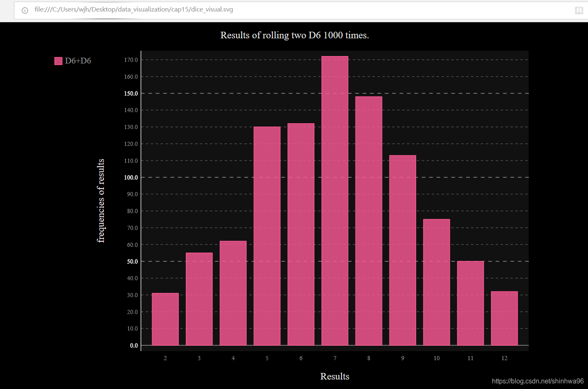Screen dimensions: 588x389
Task: Select the tallest bar for result 7
Action: point(335,201)
